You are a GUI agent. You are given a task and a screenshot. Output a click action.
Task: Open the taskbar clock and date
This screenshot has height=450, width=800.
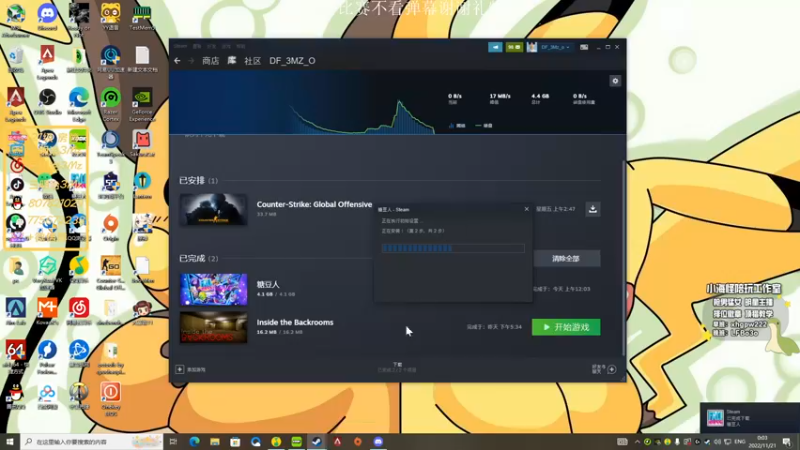[762, 441]
